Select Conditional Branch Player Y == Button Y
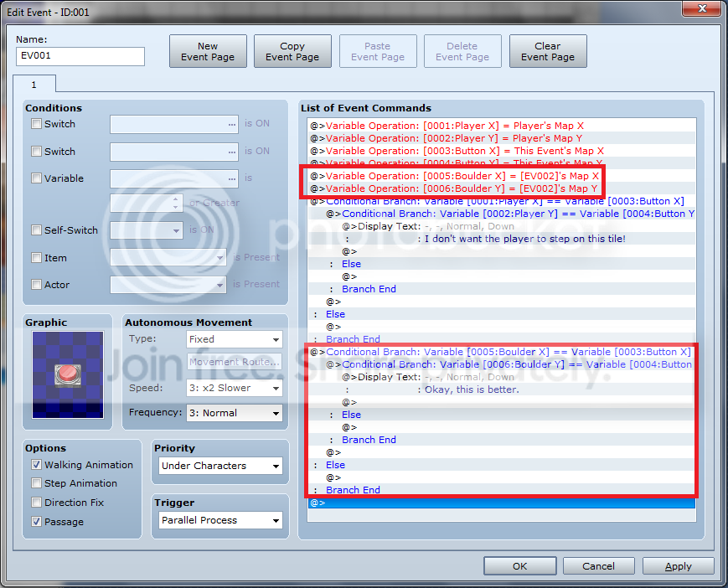 pos(502,214)
